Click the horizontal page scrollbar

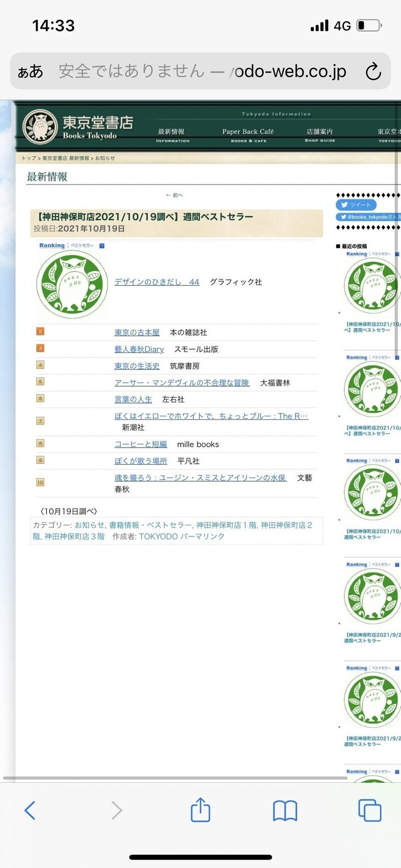tap(175, 778)
